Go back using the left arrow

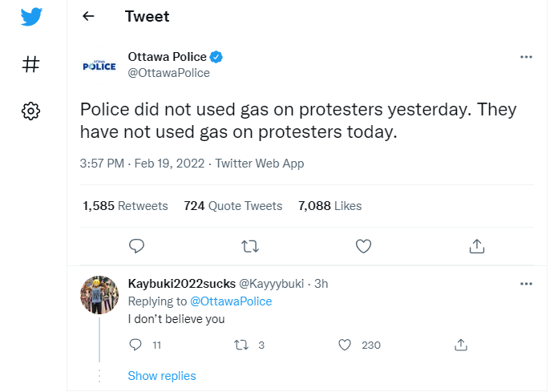point(88,16)
